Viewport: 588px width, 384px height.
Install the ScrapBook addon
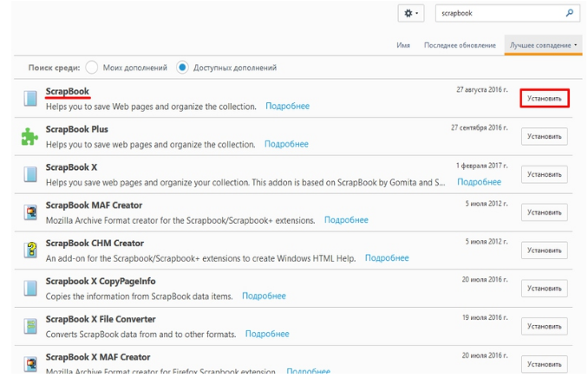click(545, 99)
